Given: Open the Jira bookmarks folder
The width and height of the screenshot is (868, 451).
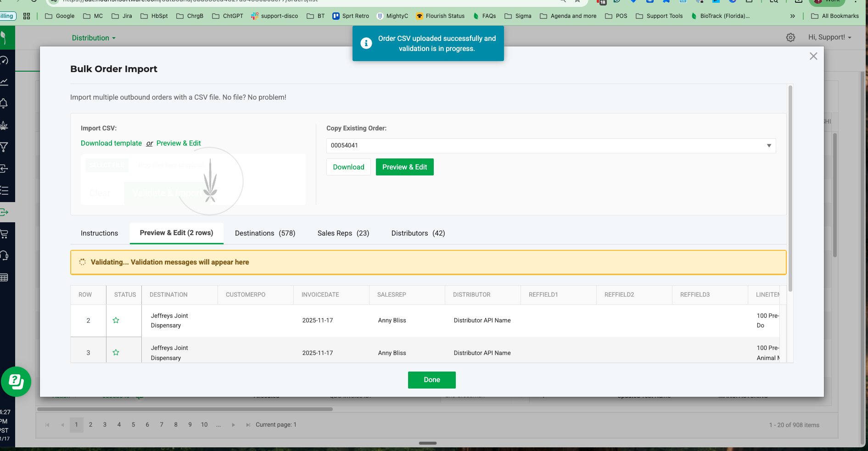Looking at the screenshot, I should coord(122,16).
